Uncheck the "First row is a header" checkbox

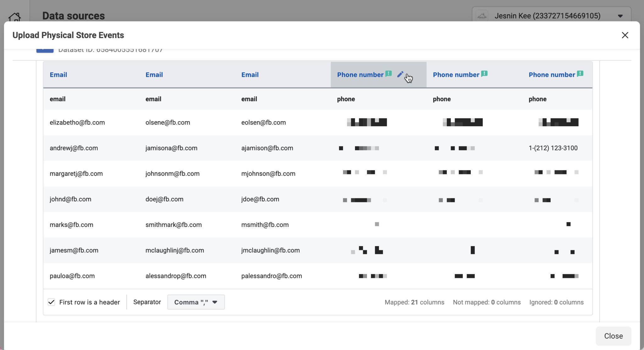pyautogui.click(x=52, y=302)
